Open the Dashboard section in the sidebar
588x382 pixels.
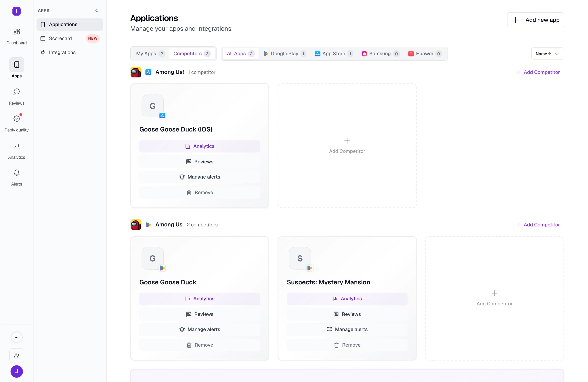(x=17, y=36)
